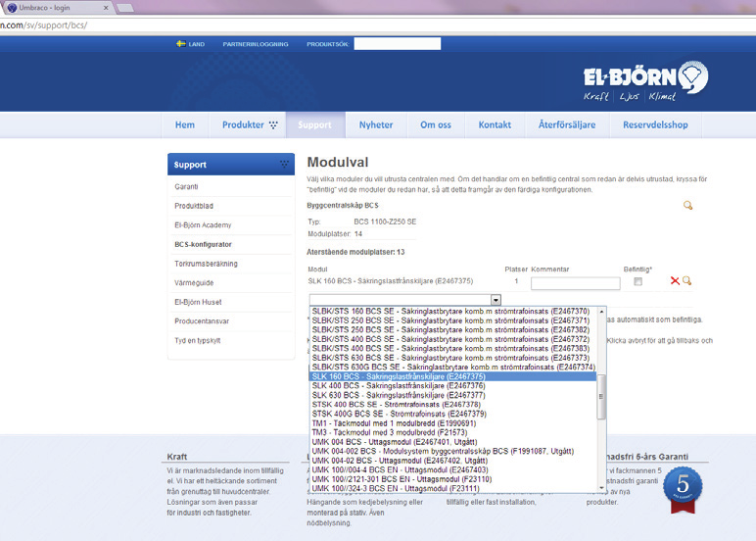Choose STSK 400G BCS SE - Strömtrafoinsats (E2467379)
Image resolution: width=756 pixels, height=541 pixels.
tap(452, 414)
